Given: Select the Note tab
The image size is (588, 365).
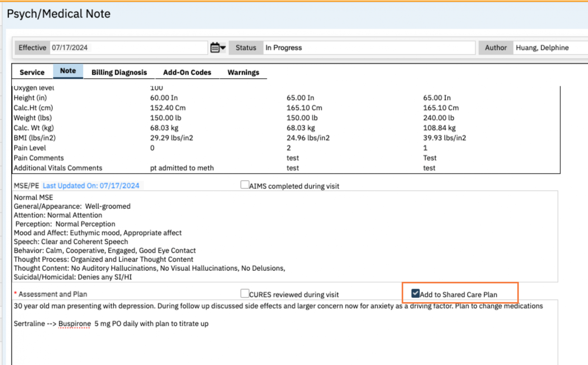Looking at the screenshot, I should [68, 71].
